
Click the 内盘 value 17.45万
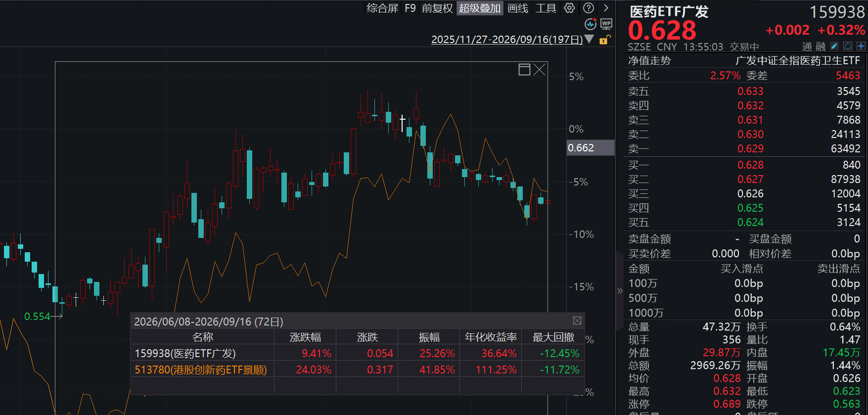tap(841, 352)
